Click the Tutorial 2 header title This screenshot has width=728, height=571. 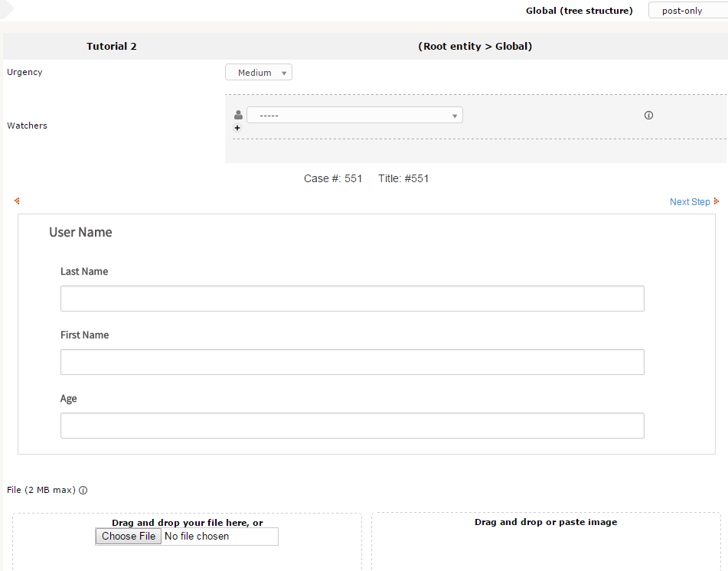coord(112,47)
